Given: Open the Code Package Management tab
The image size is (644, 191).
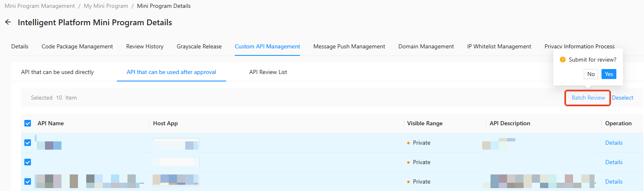Looking at the screenshot, I should click(77, 46).
